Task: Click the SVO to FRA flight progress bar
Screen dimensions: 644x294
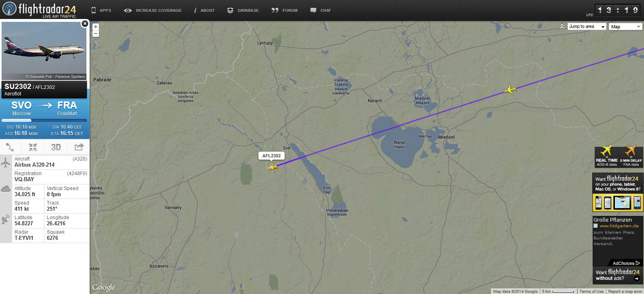Action: pyautogui.click(x=44, y=121)
